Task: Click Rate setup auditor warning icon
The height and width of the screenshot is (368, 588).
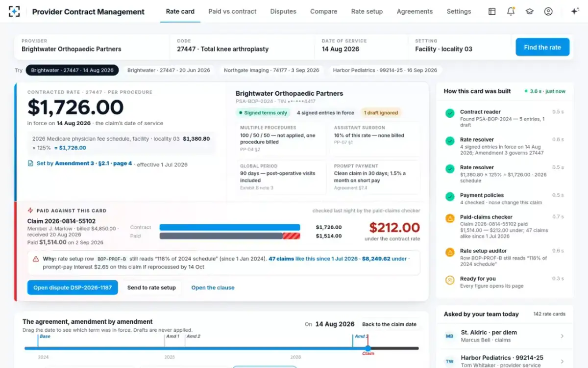Action: [x=449, y=253]
